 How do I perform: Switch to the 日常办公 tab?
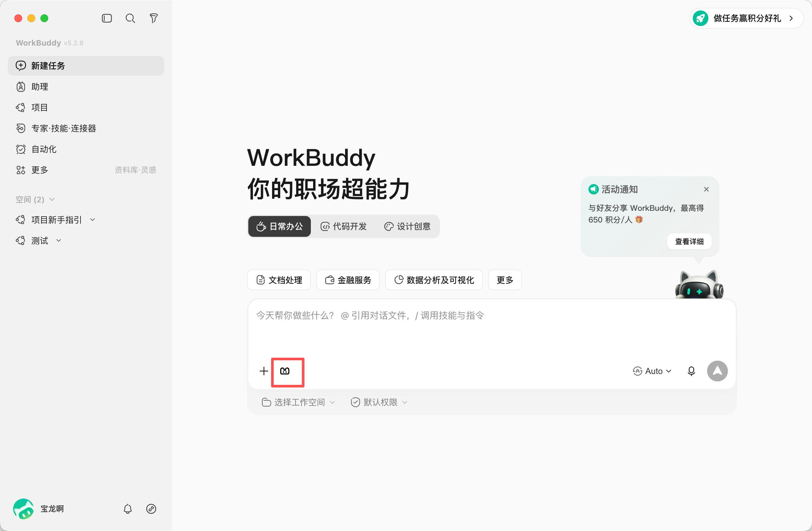(x=280, y=226)
